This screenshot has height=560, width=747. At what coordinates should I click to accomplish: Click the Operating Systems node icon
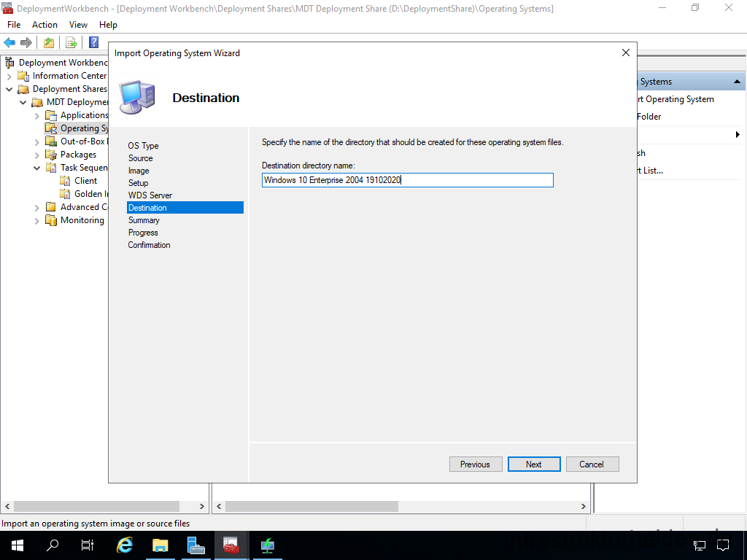51,128
